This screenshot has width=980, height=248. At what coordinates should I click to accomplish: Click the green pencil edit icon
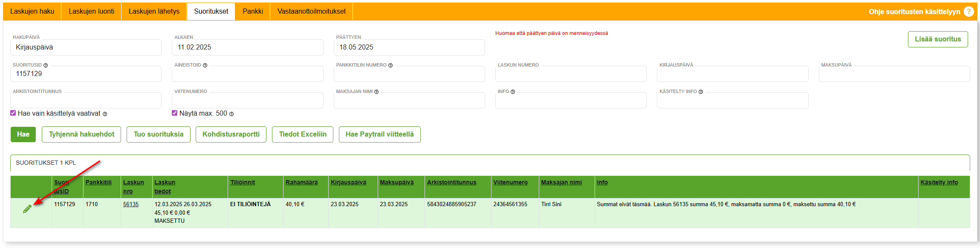[27, 209]
